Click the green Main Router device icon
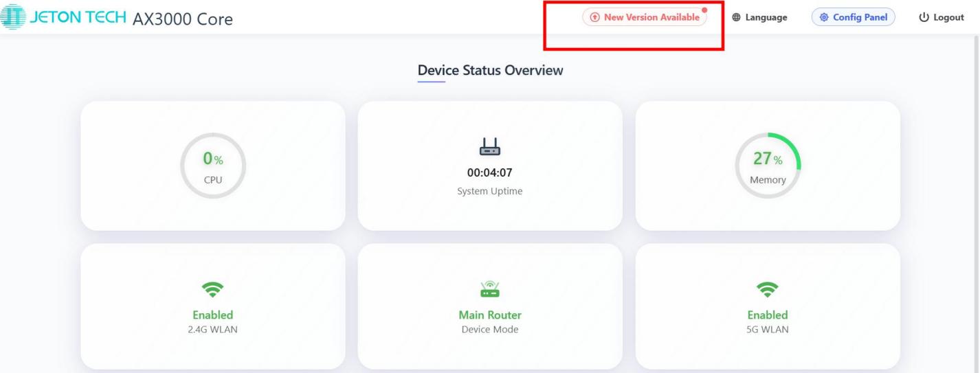 tap(490, 290)
